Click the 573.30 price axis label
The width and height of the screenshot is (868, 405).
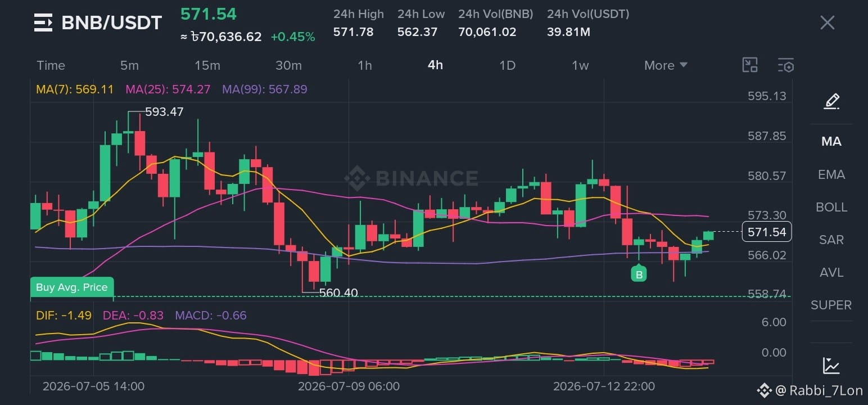[767, 215]
